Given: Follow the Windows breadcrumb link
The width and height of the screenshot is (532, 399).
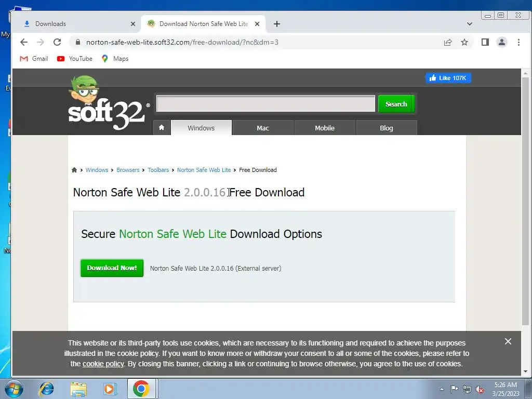Looking at the screenshot, I should coord(97,170).
